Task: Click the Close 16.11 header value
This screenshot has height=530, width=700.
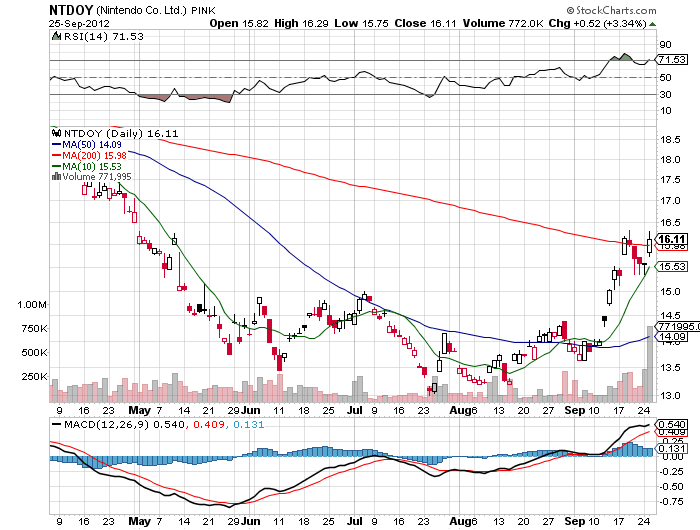Action: pos(425,23)
